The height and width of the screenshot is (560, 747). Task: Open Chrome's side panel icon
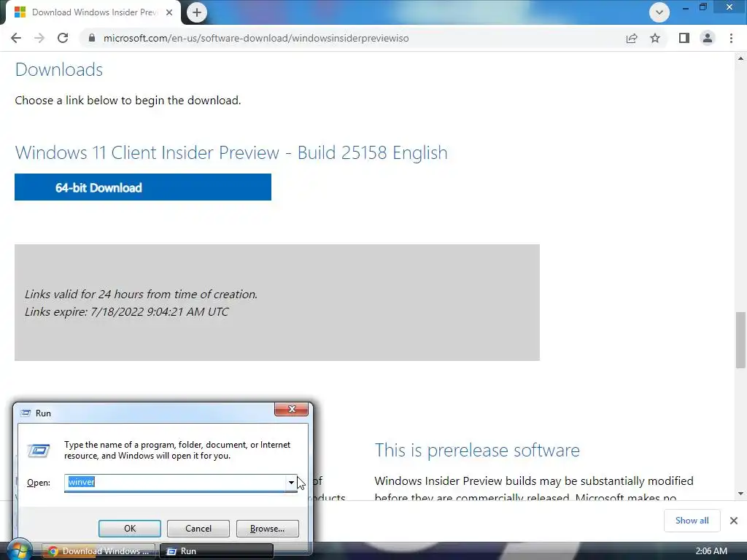click(x=684, y=38)
